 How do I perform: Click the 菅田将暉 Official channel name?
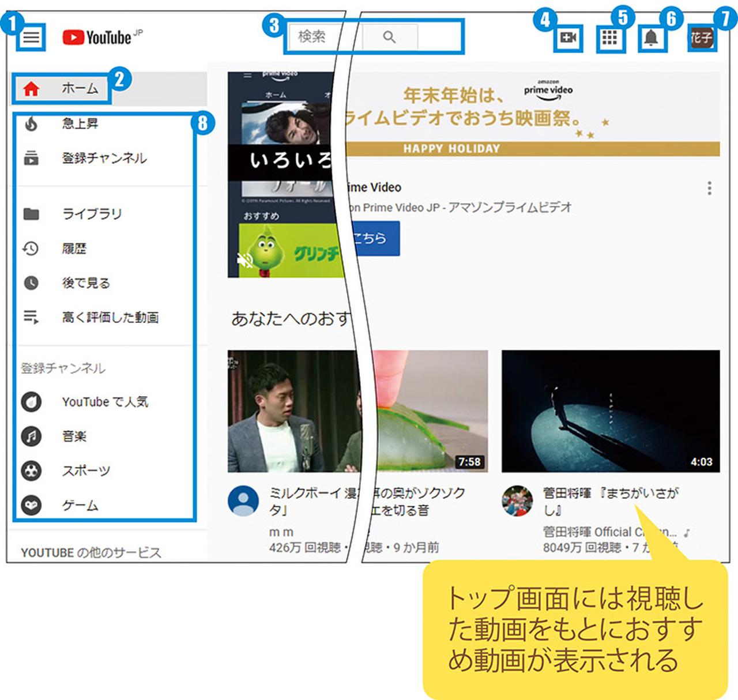610,532
